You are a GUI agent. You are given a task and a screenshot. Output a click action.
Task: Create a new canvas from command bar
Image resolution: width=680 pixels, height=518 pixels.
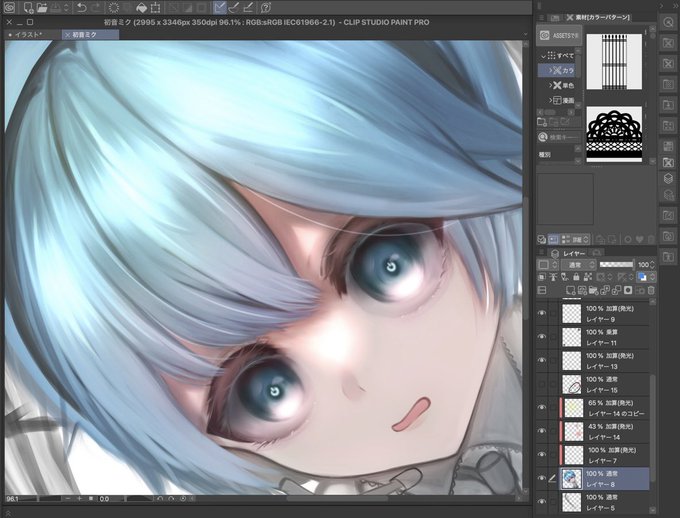coord(28,7)
